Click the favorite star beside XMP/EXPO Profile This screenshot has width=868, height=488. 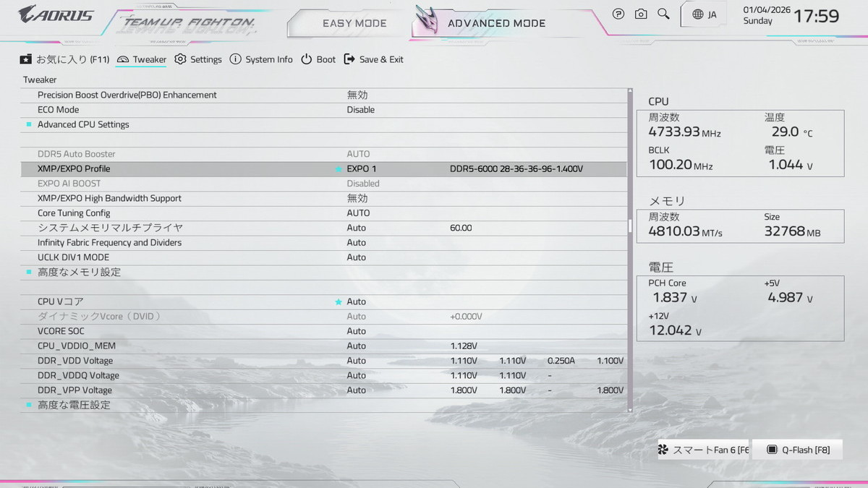338,169
